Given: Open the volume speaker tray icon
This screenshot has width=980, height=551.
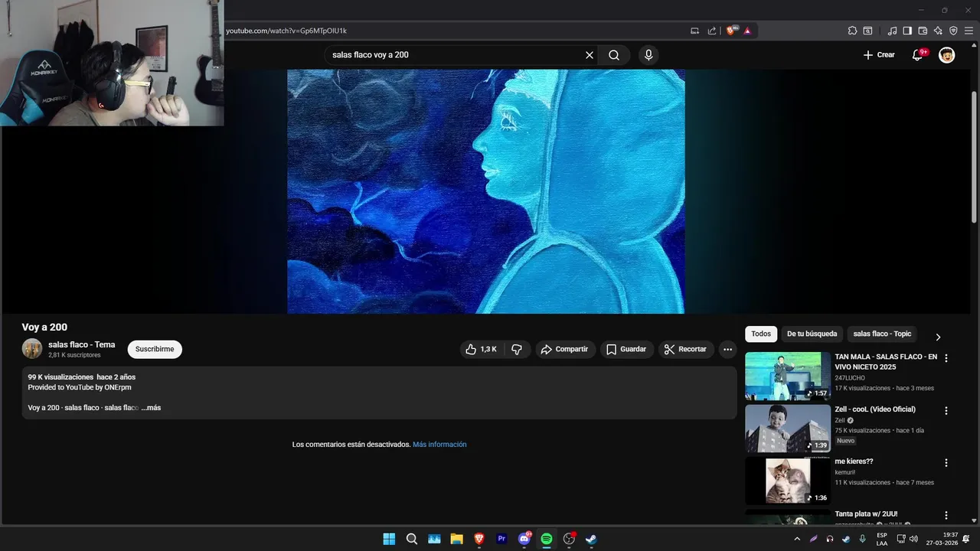Looking at the screenshot, I should click(x=913, y=539).
